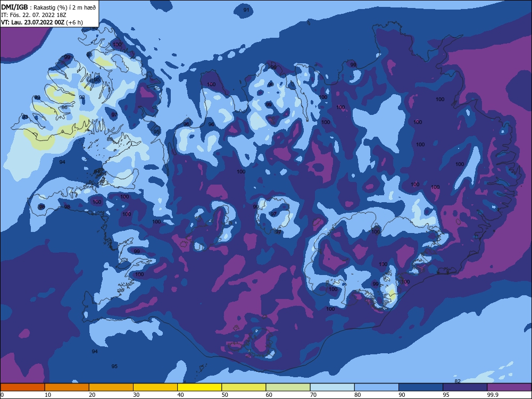The height and width of the screenshot is (399, 532).
Task: Click the '0' tick label on the legend
Action: pos(2,395)
